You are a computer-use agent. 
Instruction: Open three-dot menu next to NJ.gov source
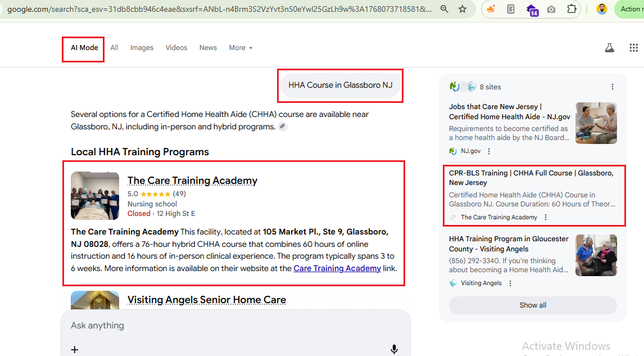pyautogui.click(x=489, y=151)
